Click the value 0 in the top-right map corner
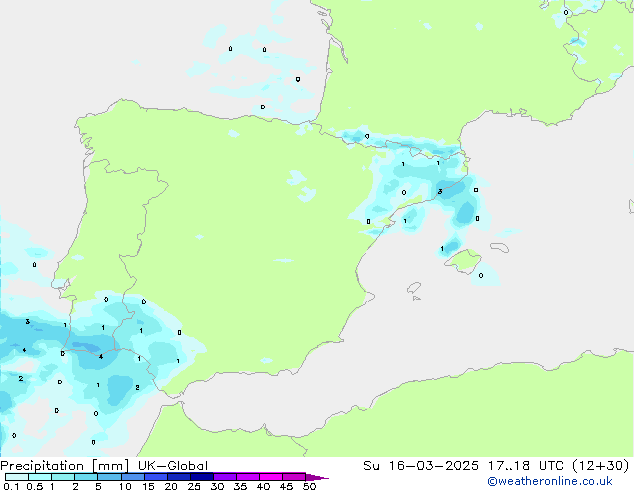The height and width of the screenshot is (490, 634). [x=566, y=13]
